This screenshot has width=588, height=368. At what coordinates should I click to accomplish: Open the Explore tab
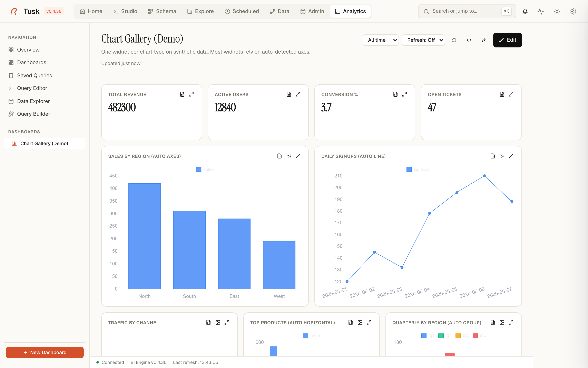point(200,11)
